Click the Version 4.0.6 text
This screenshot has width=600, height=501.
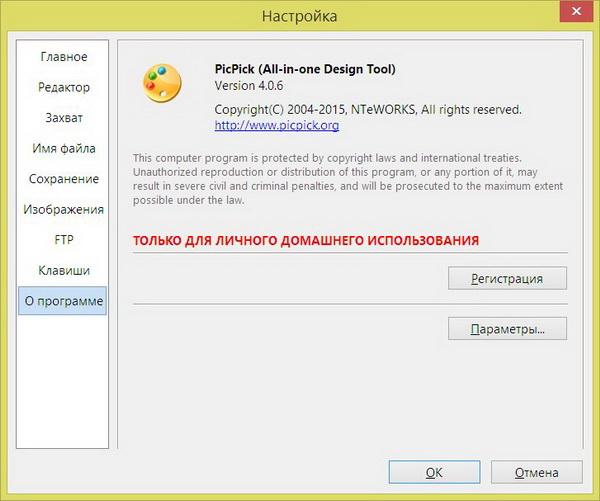tap(249, 87)
